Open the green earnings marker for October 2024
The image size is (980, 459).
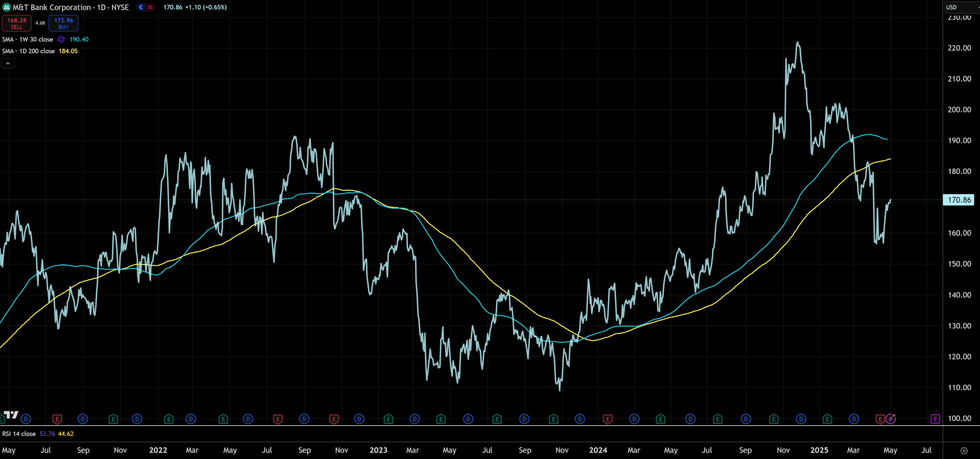pos(774,419)
